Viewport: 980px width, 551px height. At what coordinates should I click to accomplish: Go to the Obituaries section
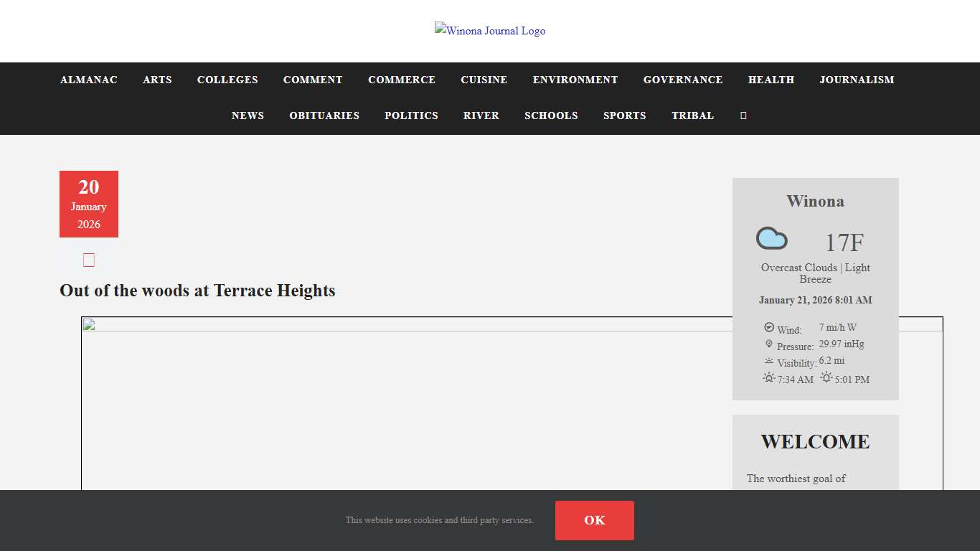tap(324, 116)
